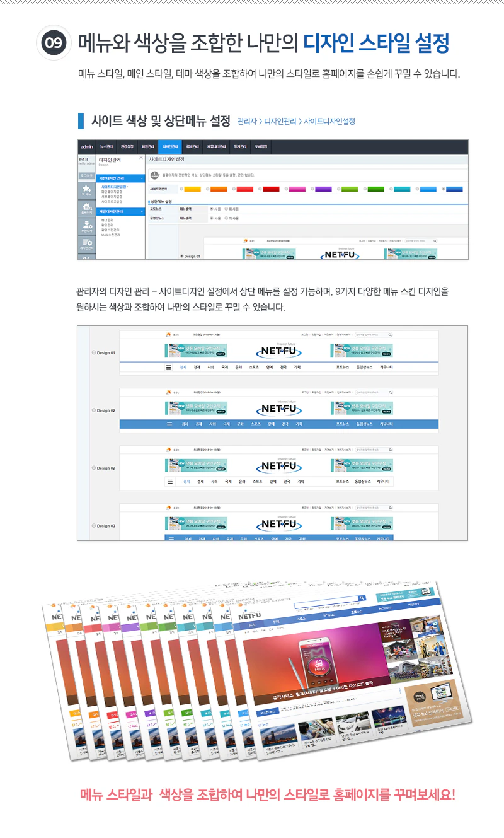Screen dimensions: 504x838
Task: Click search magnifier in Design 01 preview
Action: [x=390, y=335]
